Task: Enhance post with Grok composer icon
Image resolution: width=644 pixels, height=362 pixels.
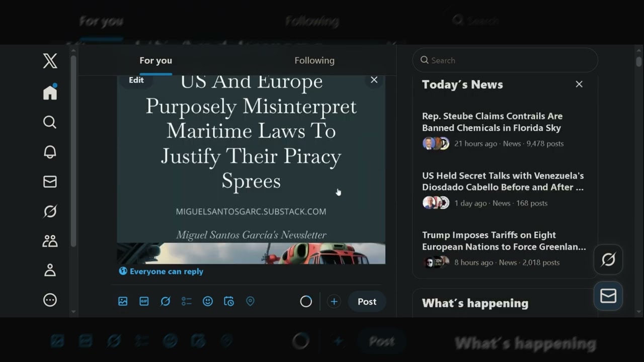Action: (x=165, y=301)
